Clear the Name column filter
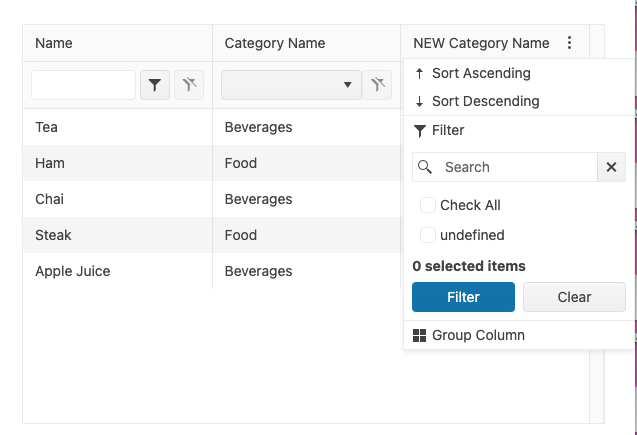This screenshot has height=435, width=637. (189, 86)
